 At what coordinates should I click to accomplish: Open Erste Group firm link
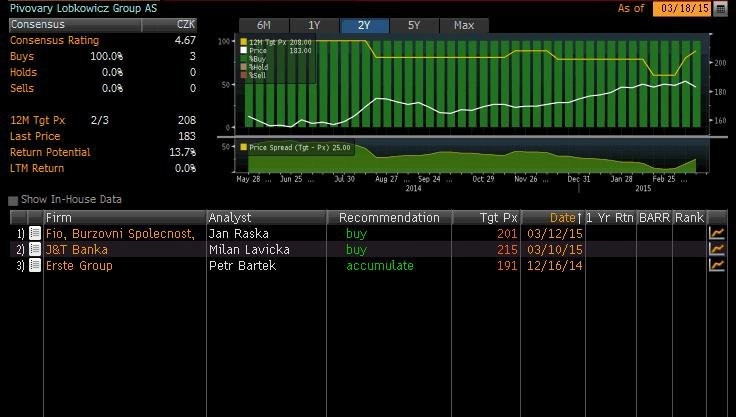79,266
